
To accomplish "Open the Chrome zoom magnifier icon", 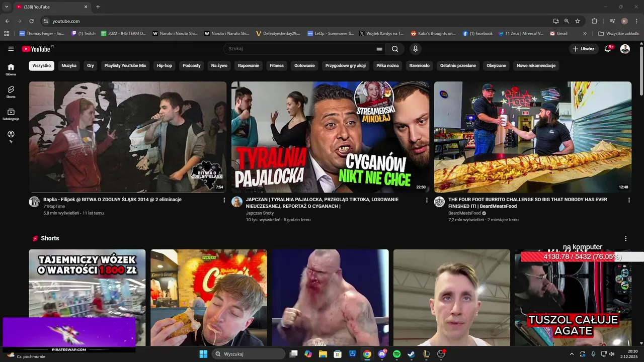I will 567,21.
